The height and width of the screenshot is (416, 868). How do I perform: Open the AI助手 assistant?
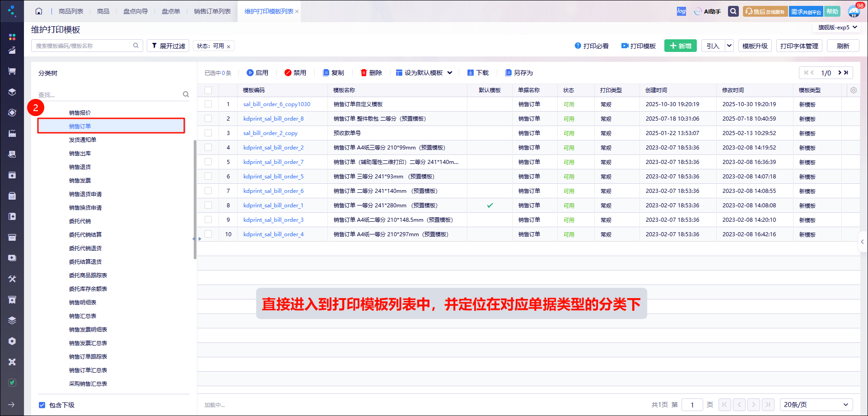coord(708,11)
